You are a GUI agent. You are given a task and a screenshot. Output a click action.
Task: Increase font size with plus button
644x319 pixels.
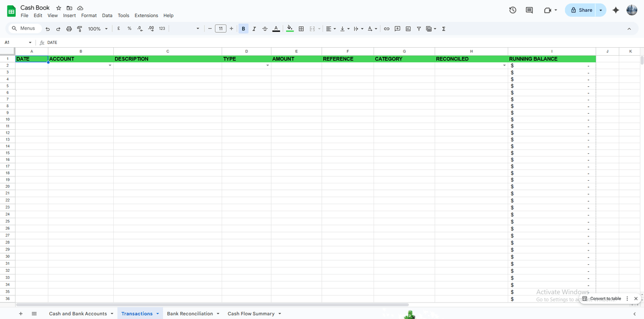tap(231, 29)
